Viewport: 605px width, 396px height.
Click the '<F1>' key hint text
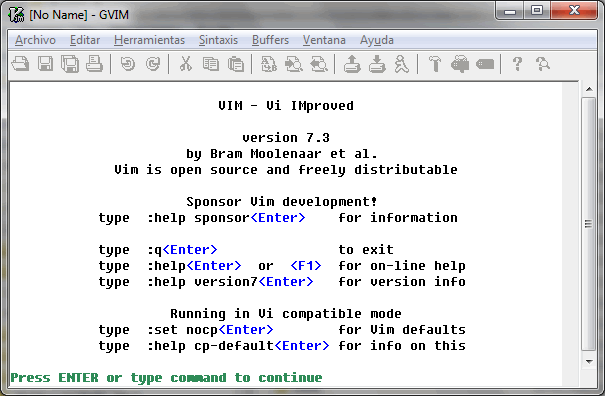coord(306,266)
